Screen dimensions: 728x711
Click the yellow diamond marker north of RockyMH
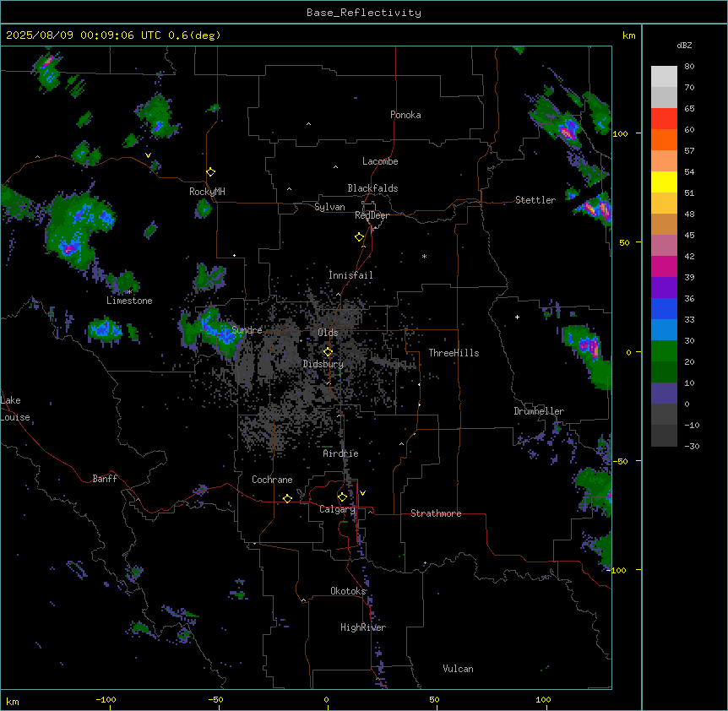211,172
